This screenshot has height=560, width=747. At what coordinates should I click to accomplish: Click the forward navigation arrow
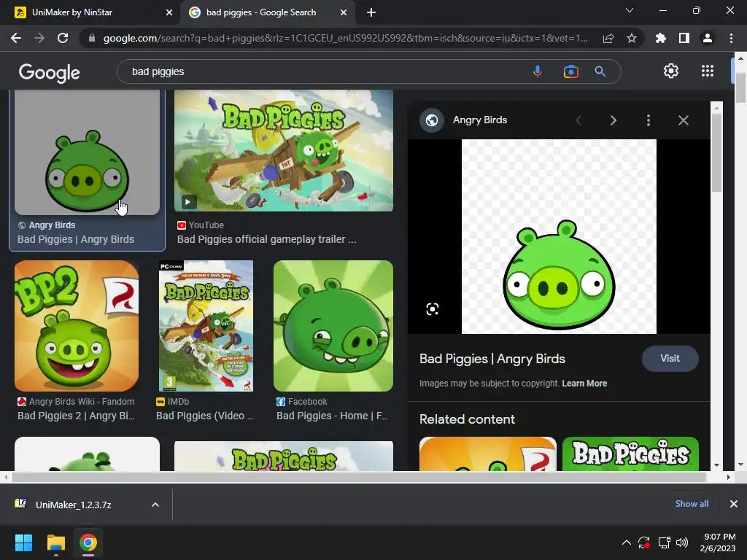tap(39, 38)
